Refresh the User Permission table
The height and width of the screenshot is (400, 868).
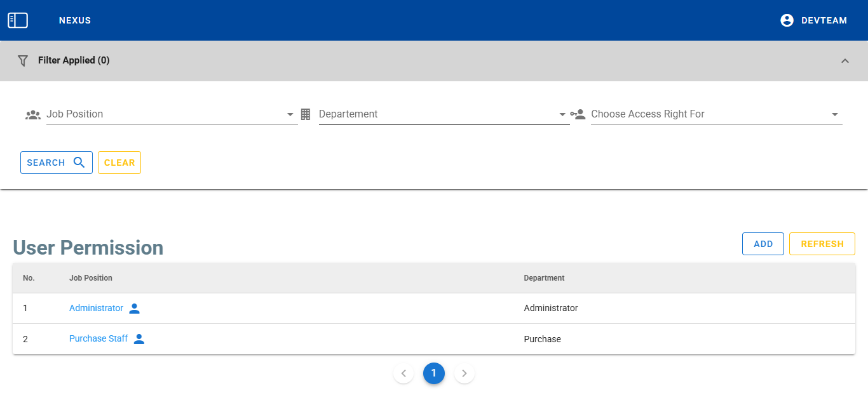pyautogui.click(x=822, y=244)
